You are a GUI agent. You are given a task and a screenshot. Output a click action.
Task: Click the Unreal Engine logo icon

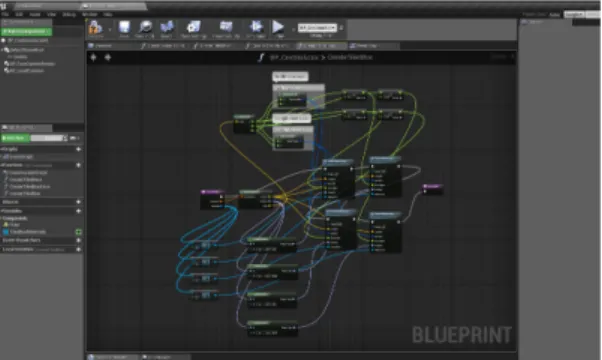click(x=3, y=6)
